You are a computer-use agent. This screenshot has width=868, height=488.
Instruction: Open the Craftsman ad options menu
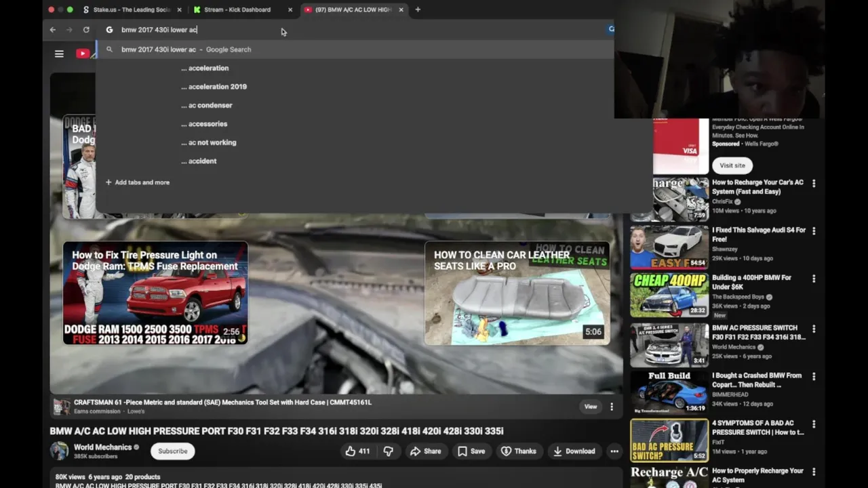[612, 407]
